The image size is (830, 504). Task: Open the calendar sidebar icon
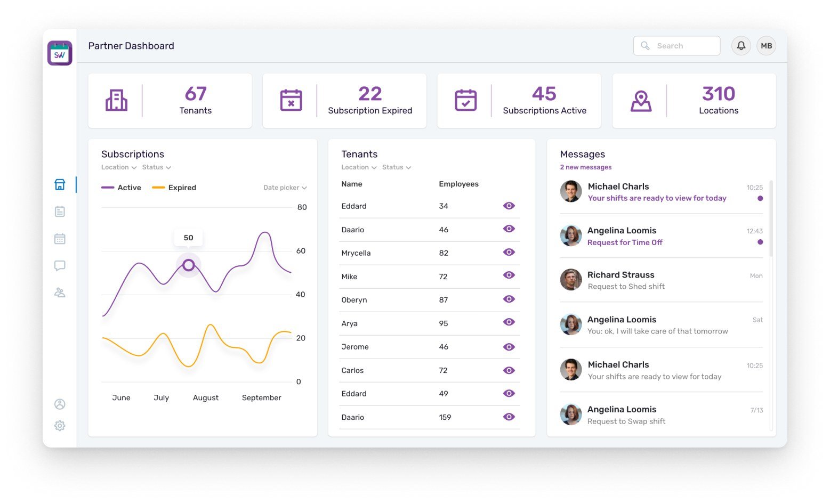pyautogui.click(x=60, y=239)
